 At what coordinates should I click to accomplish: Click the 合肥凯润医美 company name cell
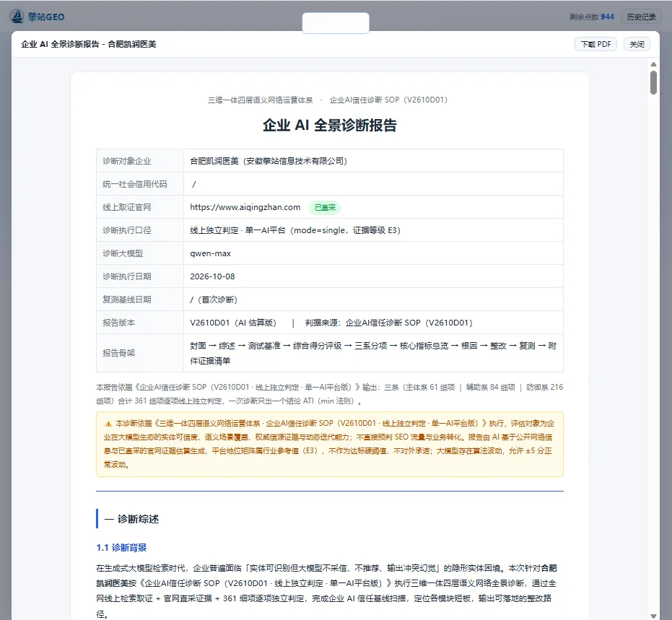pyautogui.click(x=373, y=161)
